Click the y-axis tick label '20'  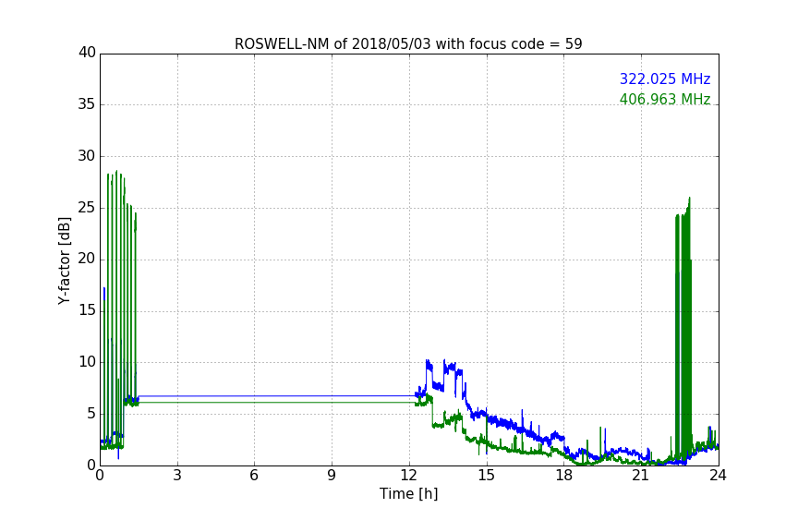tap(87, 259)
